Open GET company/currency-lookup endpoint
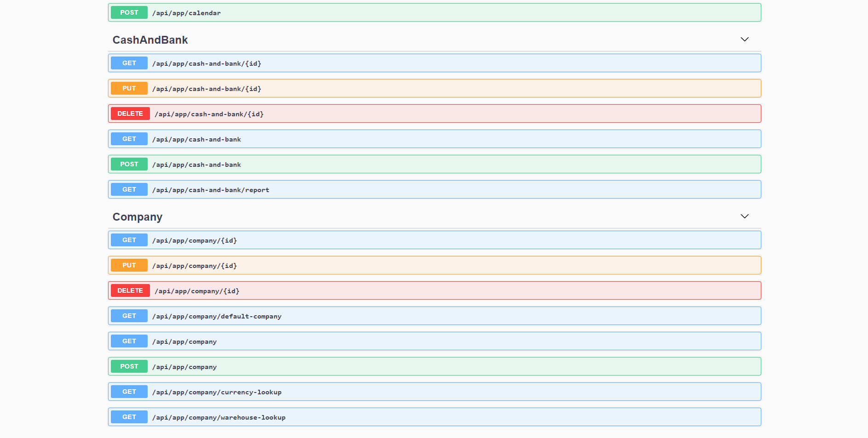This screenshot has width=868, height=438. click(x=217, y=392)
